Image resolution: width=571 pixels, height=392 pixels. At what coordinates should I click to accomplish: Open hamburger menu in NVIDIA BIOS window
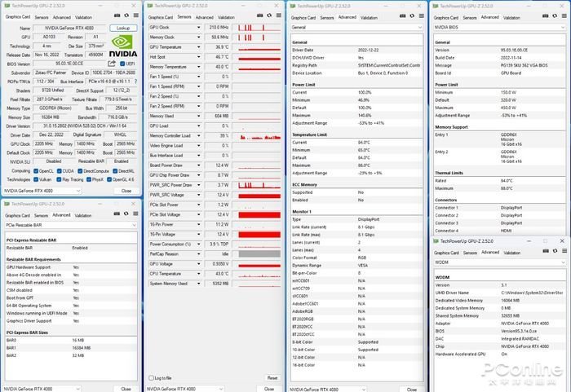[x=564, y=16]
